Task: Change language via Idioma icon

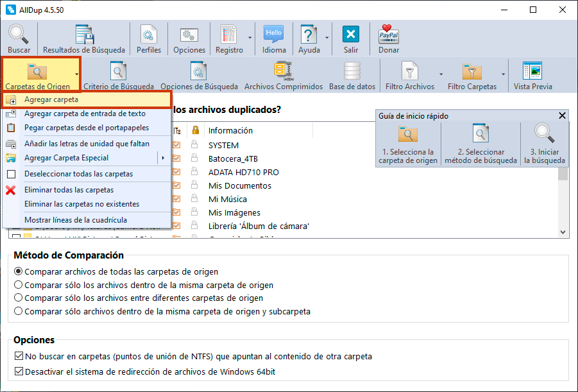Action: [x=274, y=34]
